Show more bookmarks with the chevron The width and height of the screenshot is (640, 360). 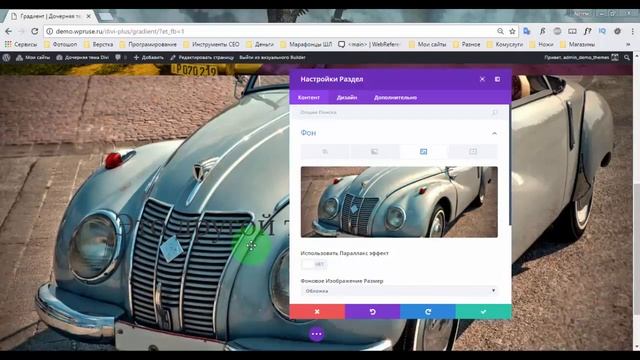(628, 44)
